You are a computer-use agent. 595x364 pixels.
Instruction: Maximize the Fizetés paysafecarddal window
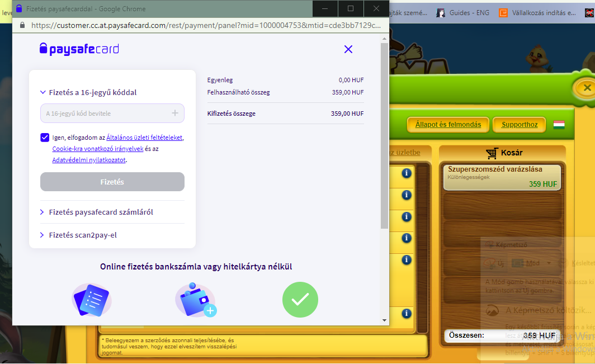click(351, 8)
